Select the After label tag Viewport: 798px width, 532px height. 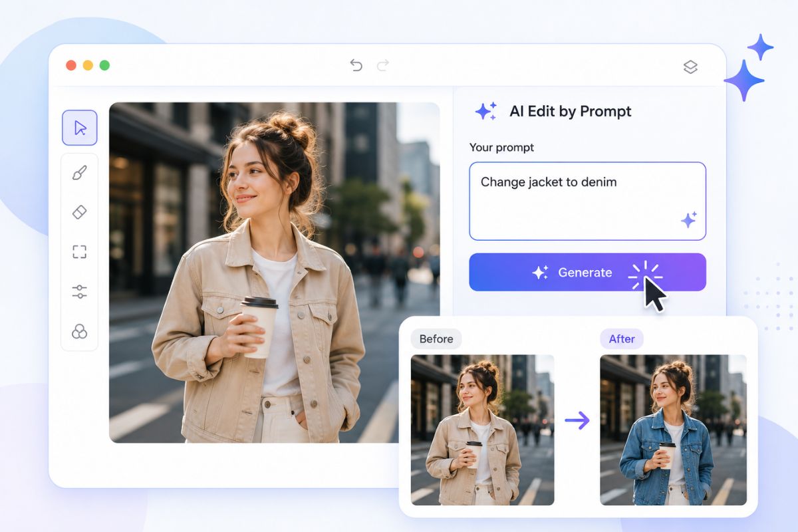pyautogui.click(x=622, y=338)
